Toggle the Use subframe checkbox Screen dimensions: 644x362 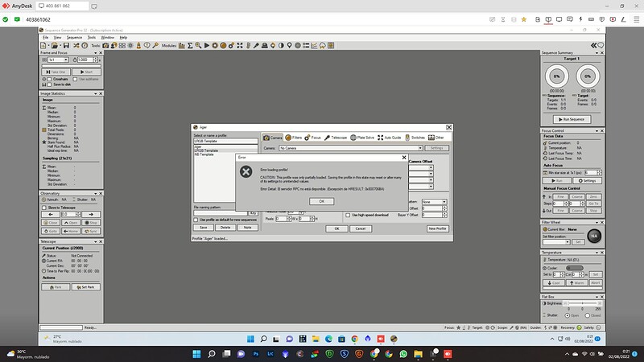[x=75, y=79]
